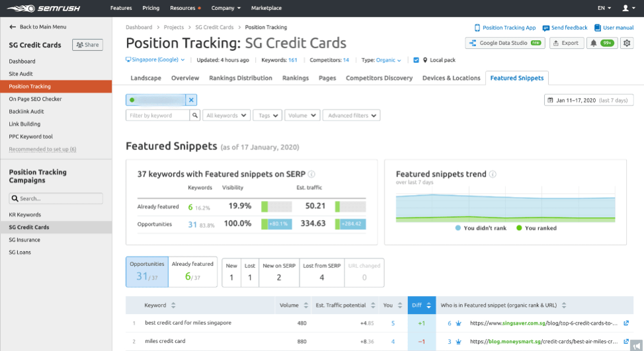The height and width of the screenshot is (351, 644).
Task: Open the Type: Organic dropdown
Action: click(381, 60)
